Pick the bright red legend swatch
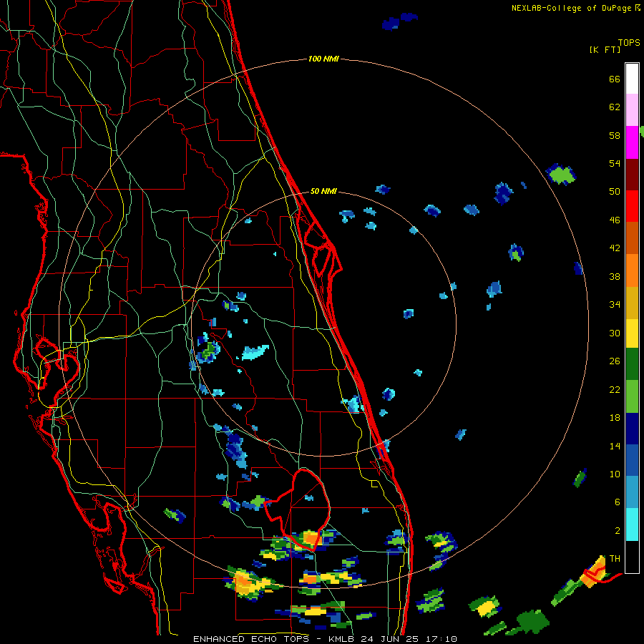 click(x=632, y=206)
